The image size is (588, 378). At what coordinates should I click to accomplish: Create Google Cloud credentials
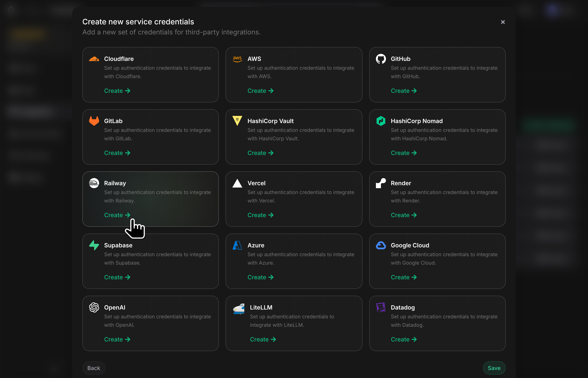point(404,277)
